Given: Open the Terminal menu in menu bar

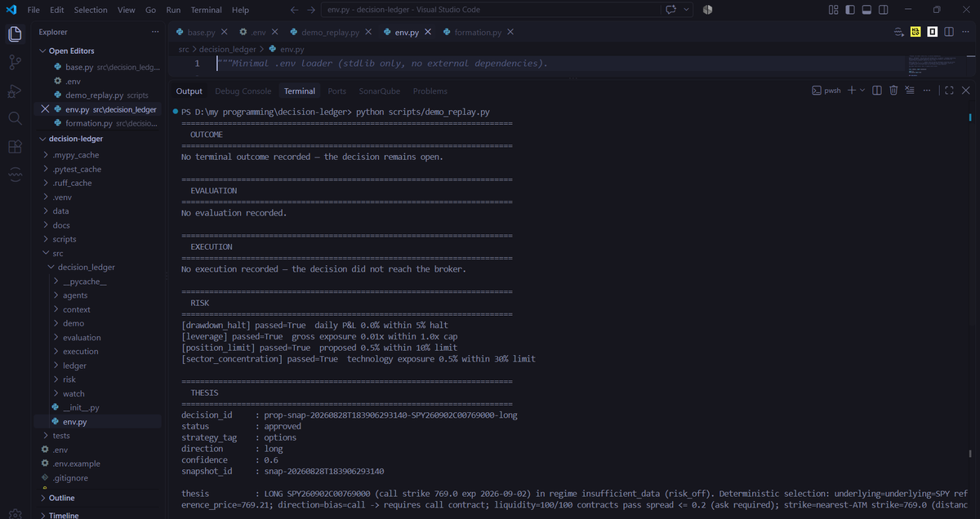Looking at the screenshot, I should pos(206,10).
